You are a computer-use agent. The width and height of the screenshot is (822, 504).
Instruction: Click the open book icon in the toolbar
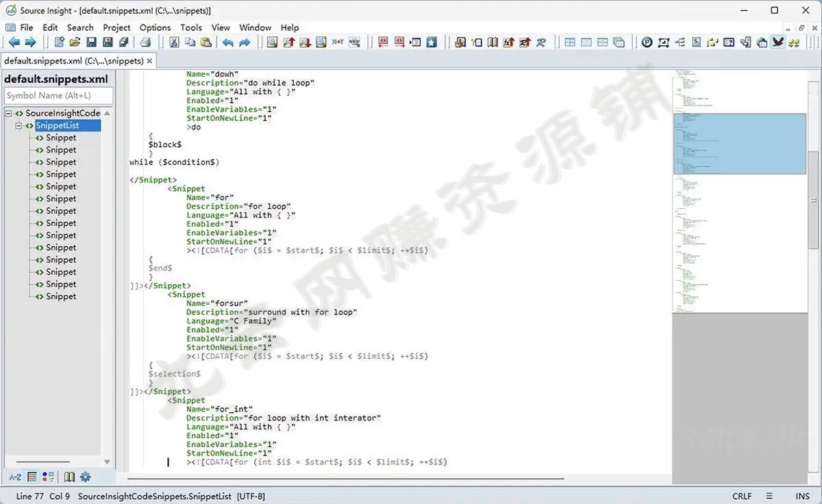pos(493,42)
